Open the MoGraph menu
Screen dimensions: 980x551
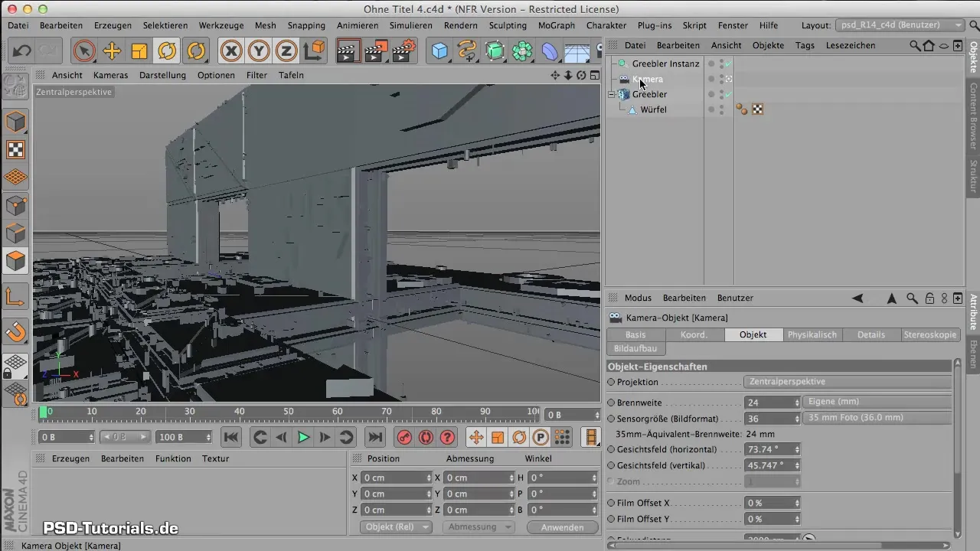click(x=557, y=25)
